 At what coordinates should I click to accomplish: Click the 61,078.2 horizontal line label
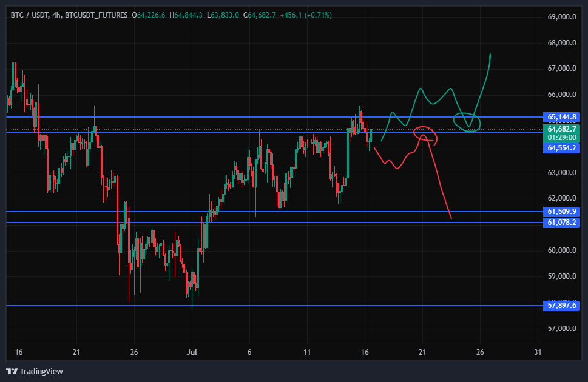coord(561,223)
